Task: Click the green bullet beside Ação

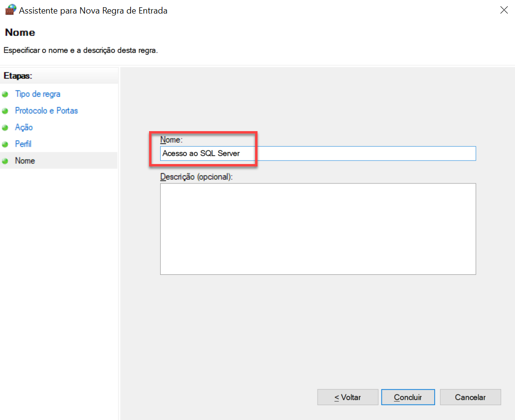Action: click(x=5, y=128)
